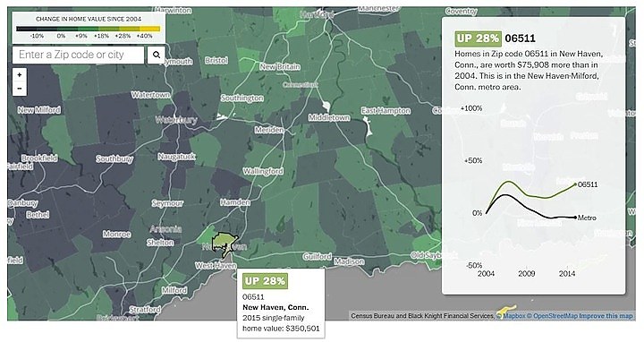644x342 pixels.
Task: Click the Improve this map link
Action: click(x=606, y=316)
